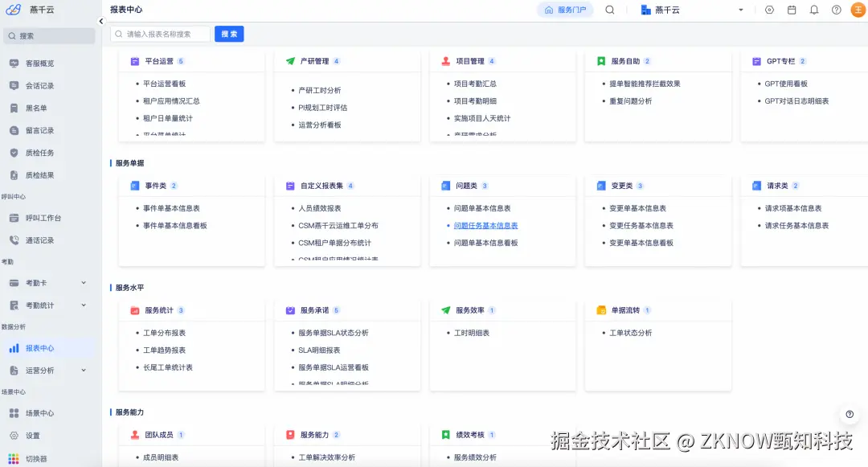
Task: Click the notification bell icon
Action: click(813, 10)
